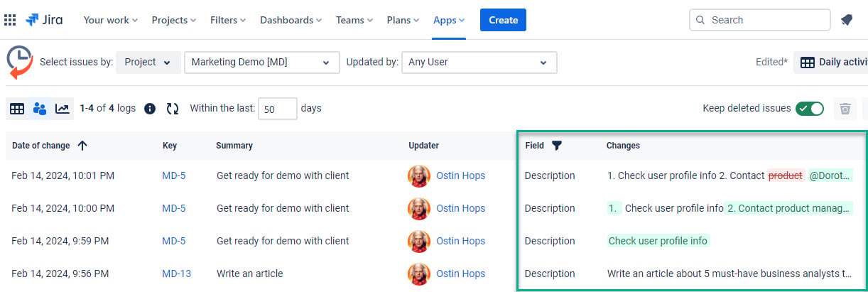Switch to table grid view icon
Screen dimensions: 868x292
[x=17, y=109]
